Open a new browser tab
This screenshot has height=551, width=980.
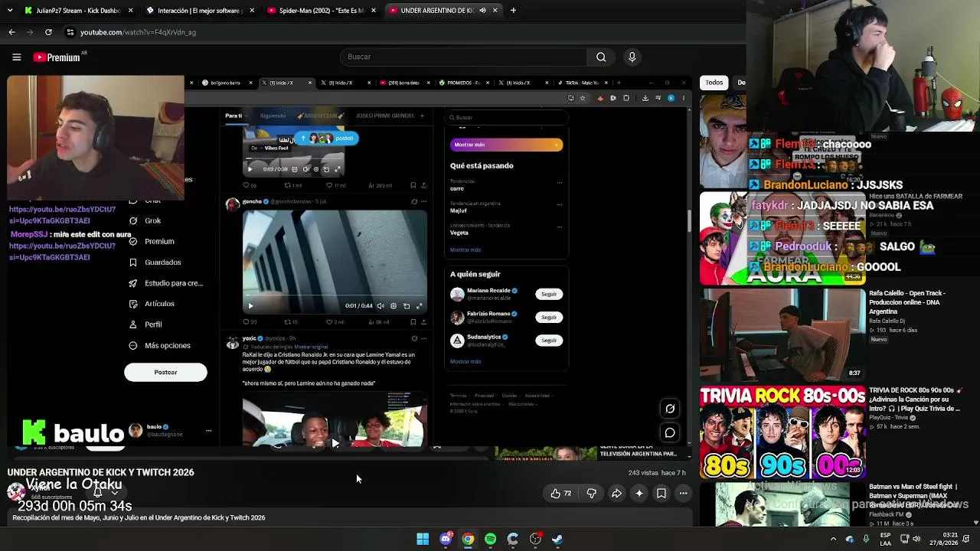[513, 11]
